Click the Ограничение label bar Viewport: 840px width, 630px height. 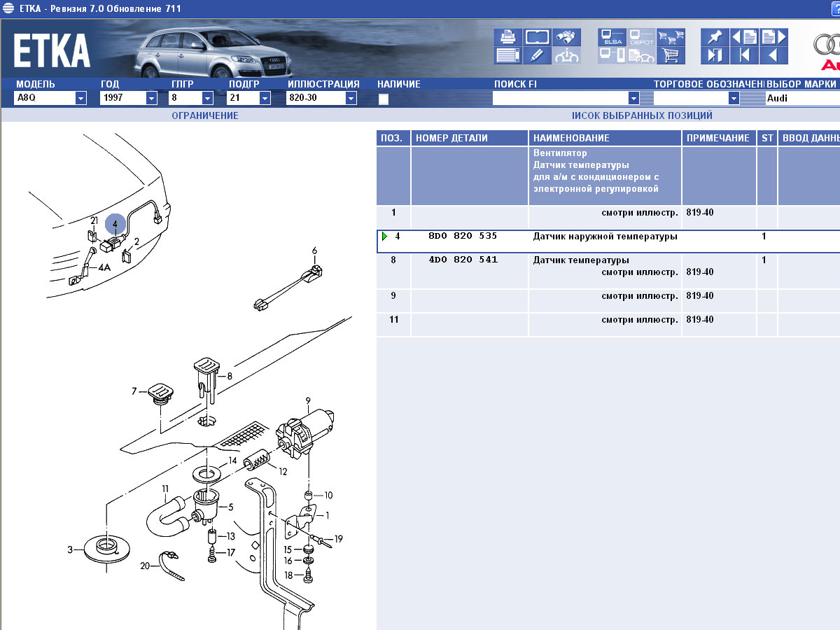pos(204,115)
